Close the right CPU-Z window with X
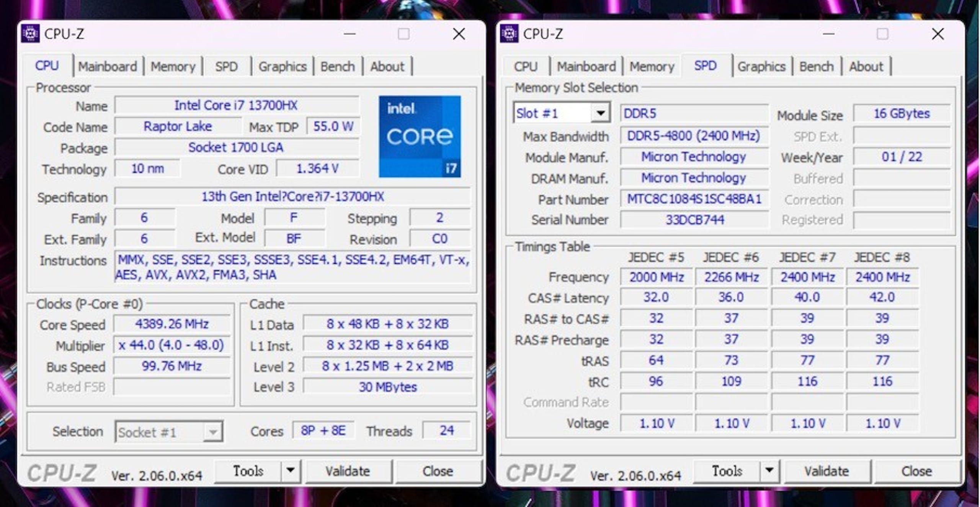Viewport: 980px width, 507px height. (x=938, y=34)
